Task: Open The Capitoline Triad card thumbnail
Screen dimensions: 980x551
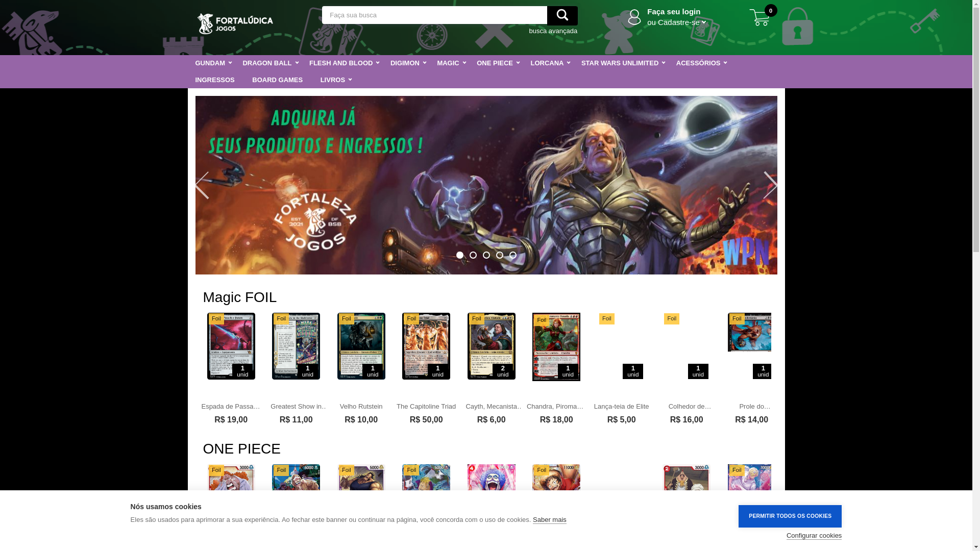Action: coord(426,346)
